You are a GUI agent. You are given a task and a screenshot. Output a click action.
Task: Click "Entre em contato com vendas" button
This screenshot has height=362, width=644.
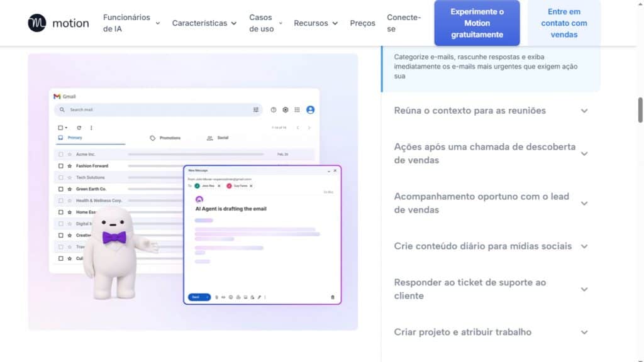point(563,23)
